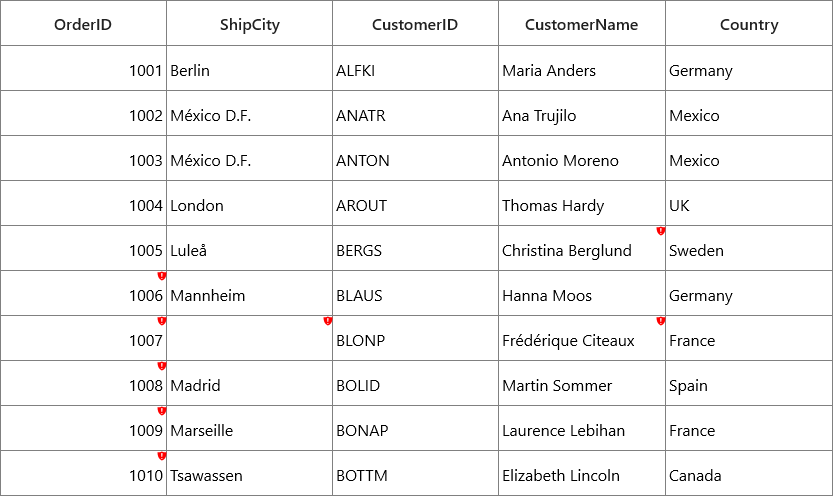Click the OrderID 1003 cell
833x496 pixels.
click(83, 158)
